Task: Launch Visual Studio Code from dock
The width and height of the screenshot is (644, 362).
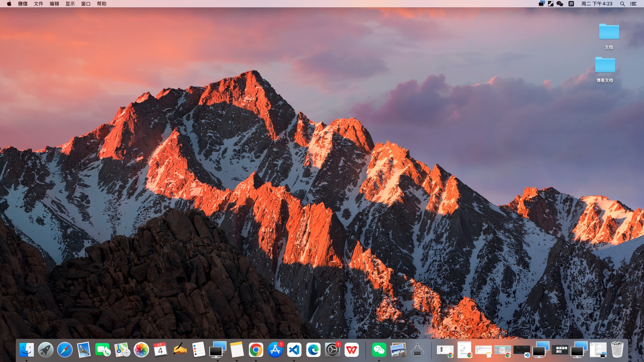Action: tap(294, 350)
